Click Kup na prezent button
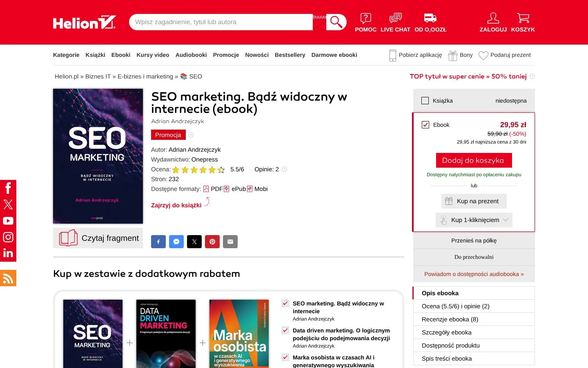This screenshot has width=588, height=368. point(474,201)
